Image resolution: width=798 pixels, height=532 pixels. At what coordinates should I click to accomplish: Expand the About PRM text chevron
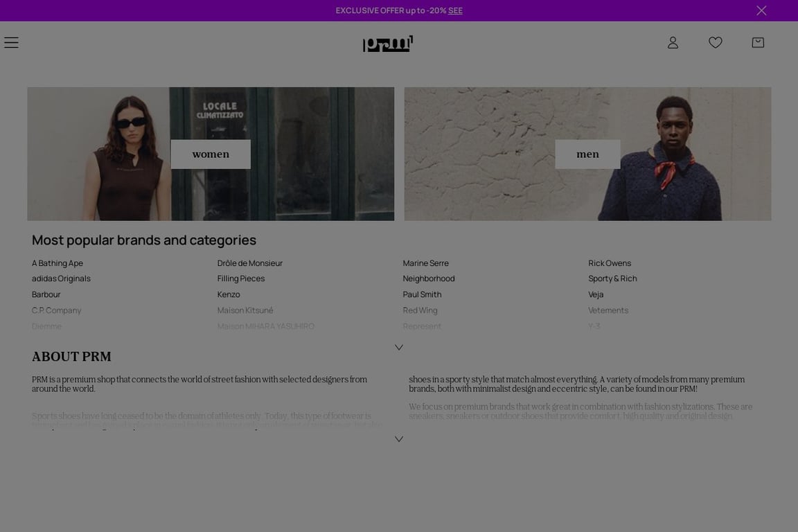pos(399,439)
